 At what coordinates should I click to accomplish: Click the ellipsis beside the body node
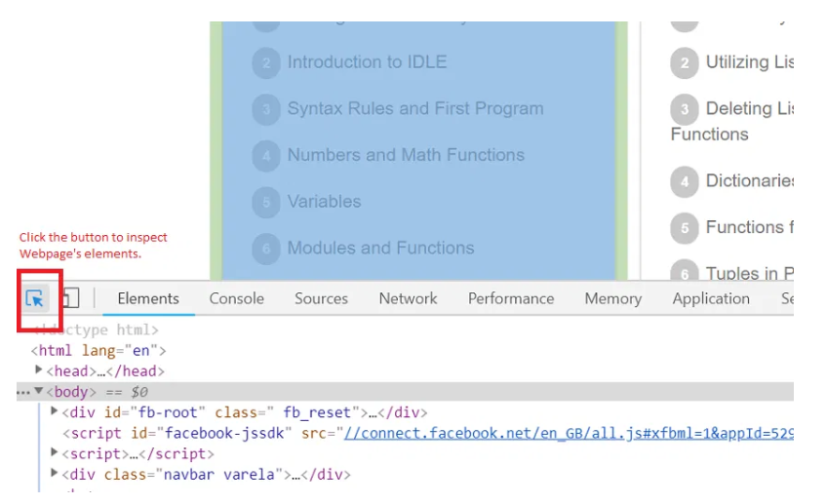pos(23,392)
